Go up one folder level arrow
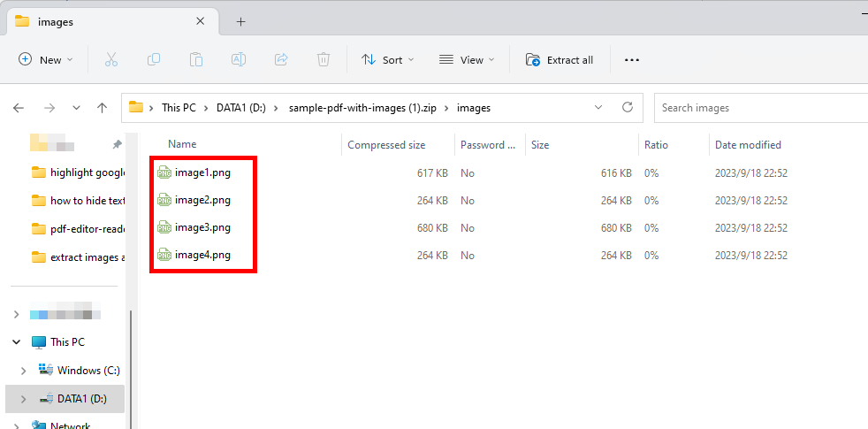Viewport: 868px width, 429px height. click(x=103, y=108)
